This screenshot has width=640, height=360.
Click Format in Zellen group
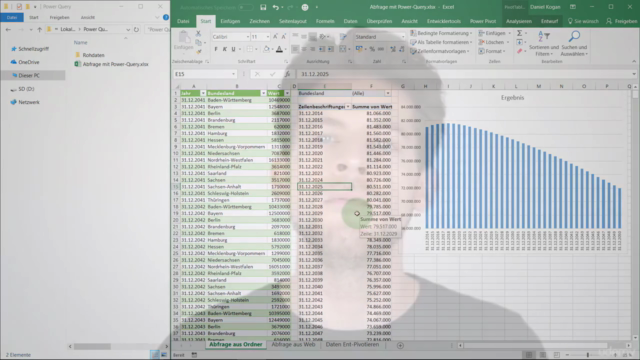click(x=492, y=51)
